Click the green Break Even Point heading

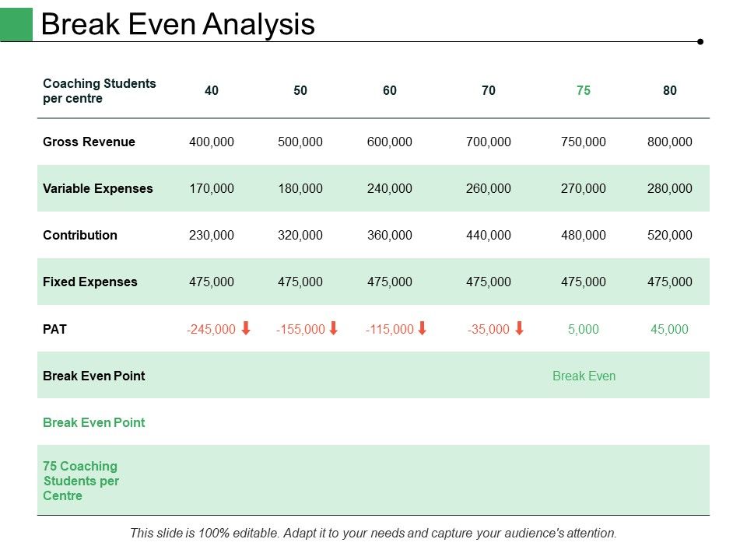[94, 422]
